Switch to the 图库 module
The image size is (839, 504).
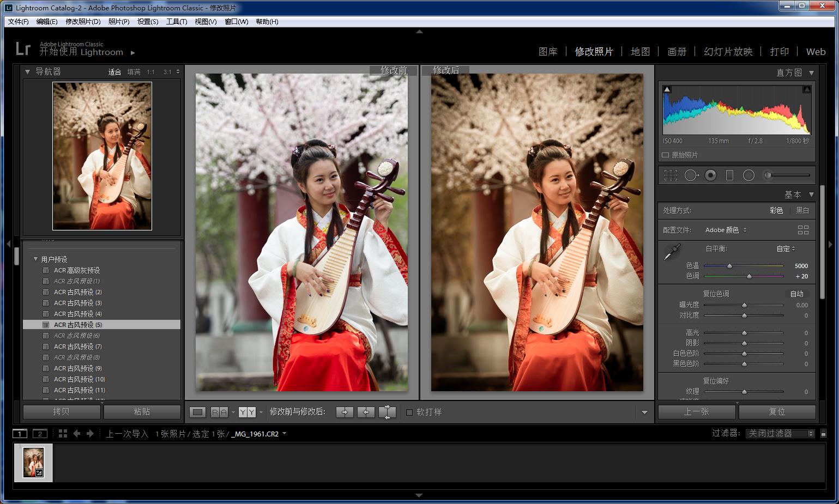(x=548, y=51)
